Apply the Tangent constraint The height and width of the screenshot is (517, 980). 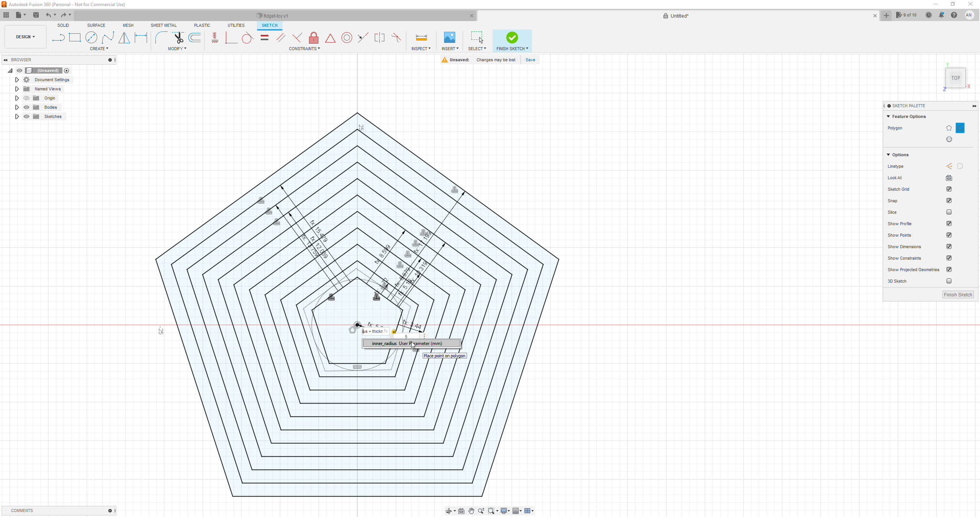(247, 38)
